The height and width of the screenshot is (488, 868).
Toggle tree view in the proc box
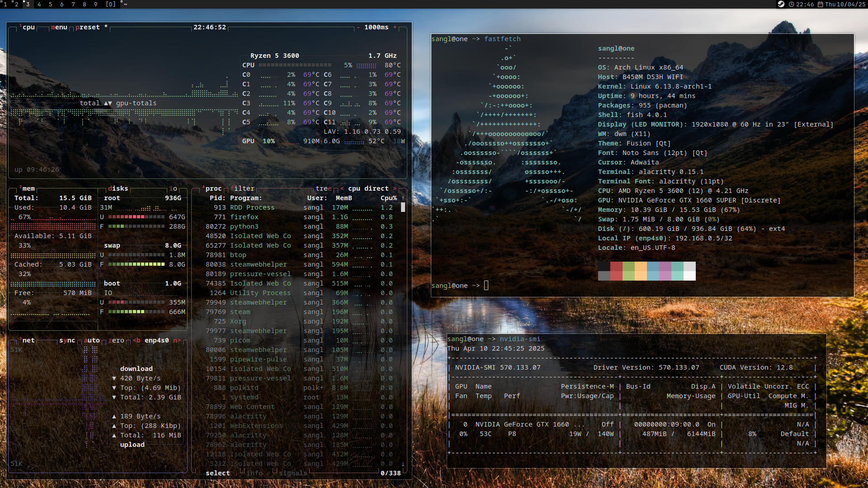tap(324, 188)
